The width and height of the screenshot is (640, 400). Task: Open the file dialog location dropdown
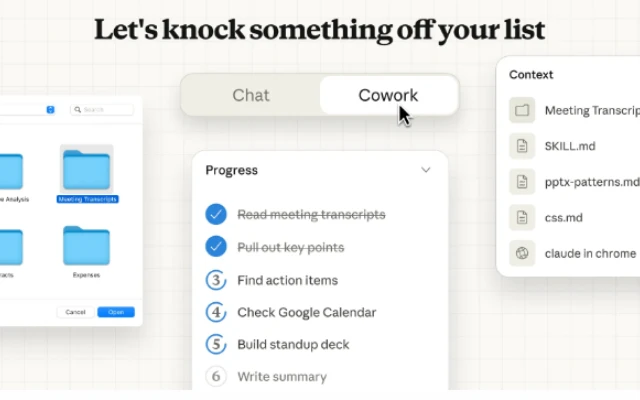point(51,109)
